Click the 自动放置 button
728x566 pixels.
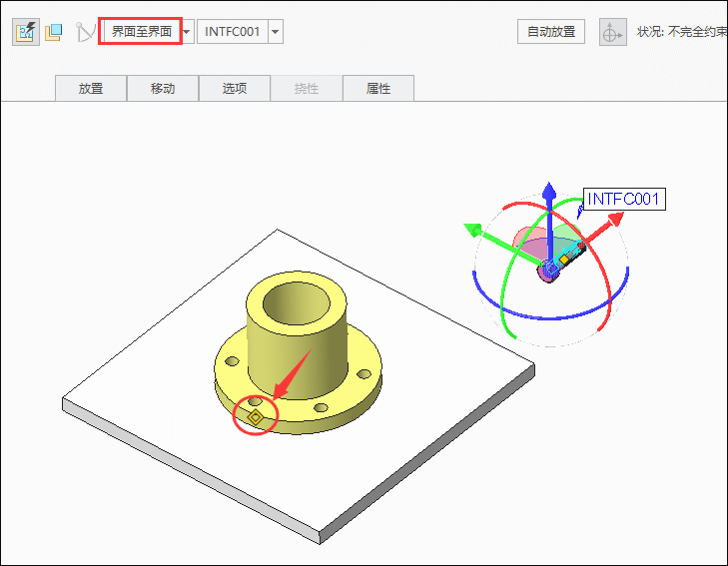(x=551, y=32)
